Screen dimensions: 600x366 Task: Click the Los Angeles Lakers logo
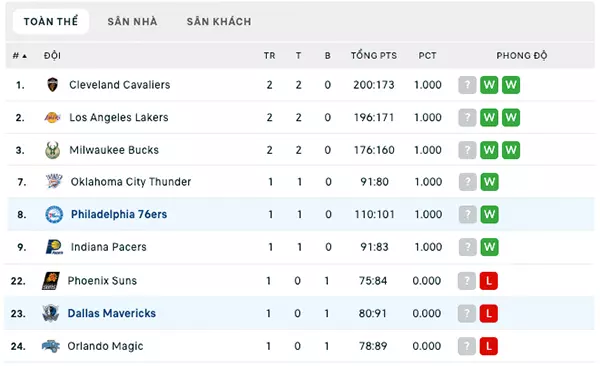[x=52, y=117]
